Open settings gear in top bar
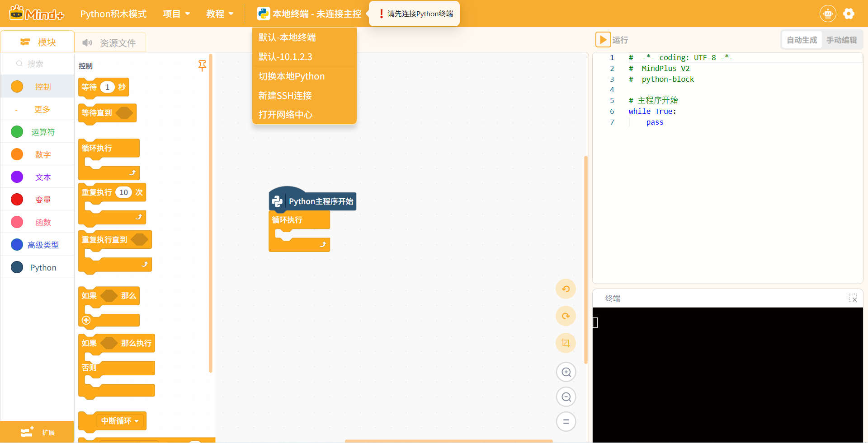 pos(849,14)
